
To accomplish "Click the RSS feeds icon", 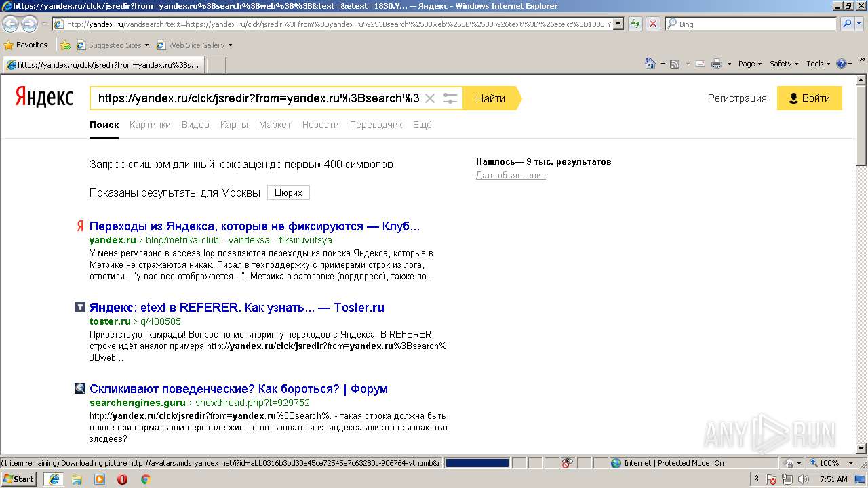I will pyautogui.click(x=675, y=64).
